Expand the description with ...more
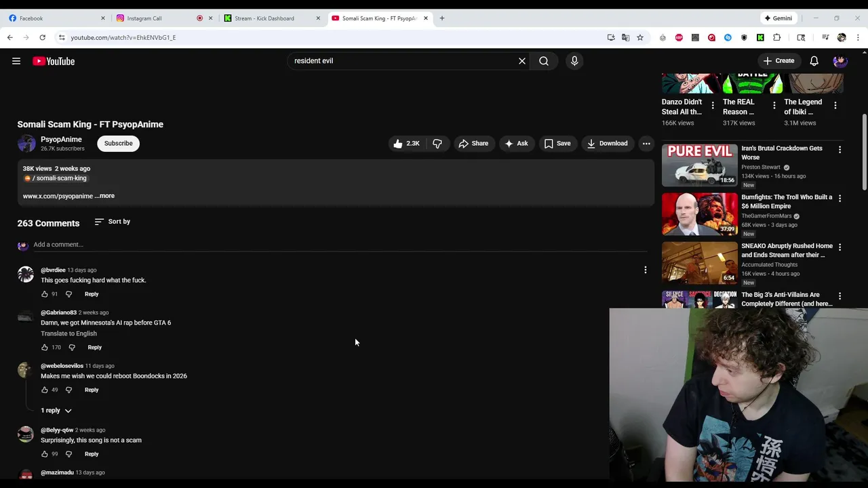The image size is (868, 488). pos(104,196)
